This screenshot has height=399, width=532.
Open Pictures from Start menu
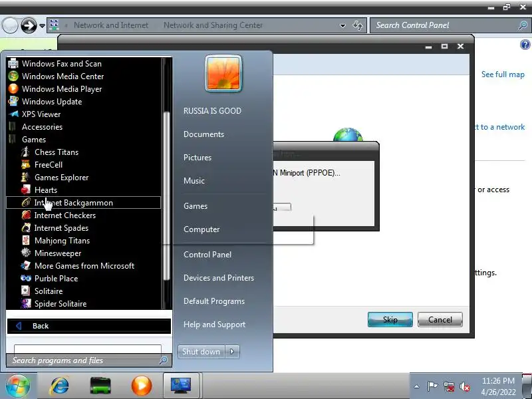click(x=197, y=158)
